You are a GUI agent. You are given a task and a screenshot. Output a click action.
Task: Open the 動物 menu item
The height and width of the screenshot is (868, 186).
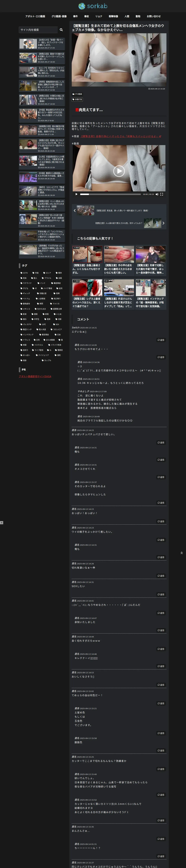coord(138,16)
